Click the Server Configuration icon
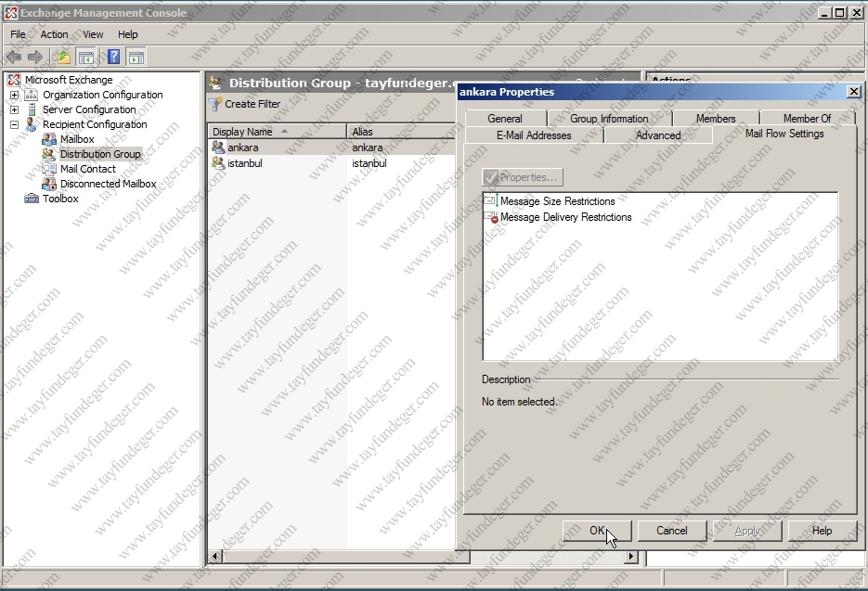 point(32,109)
